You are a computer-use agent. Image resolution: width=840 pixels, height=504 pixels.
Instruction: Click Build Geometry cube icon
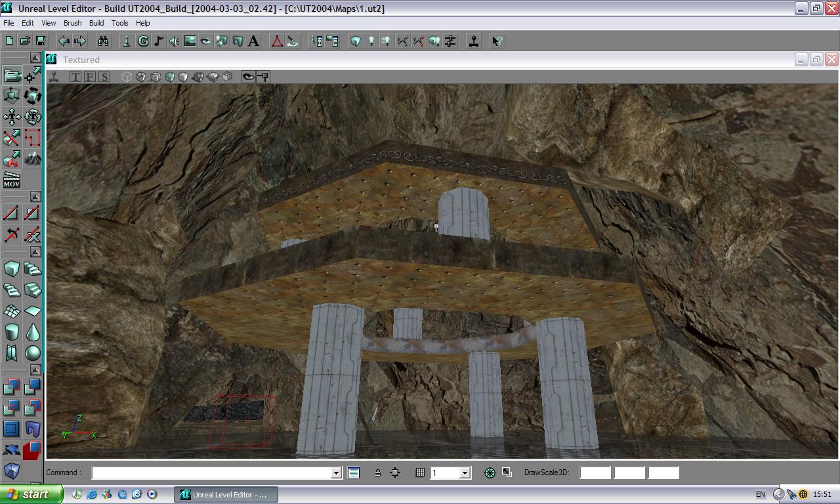(x=356, y=41)
